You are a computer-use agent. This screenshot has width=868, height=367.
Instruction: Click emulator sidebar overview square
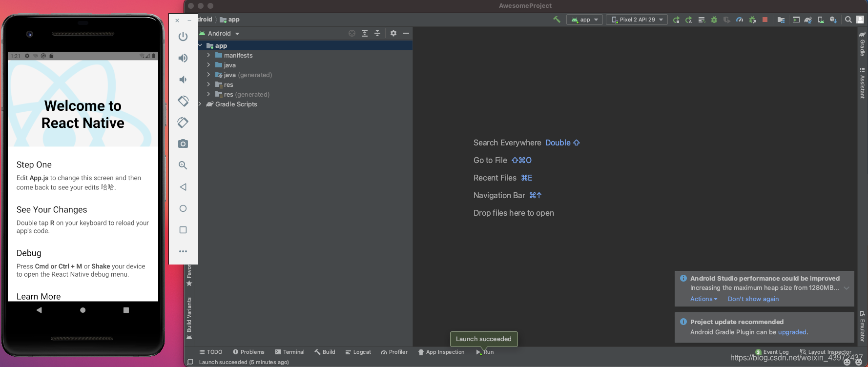click(x=183, y=230)
